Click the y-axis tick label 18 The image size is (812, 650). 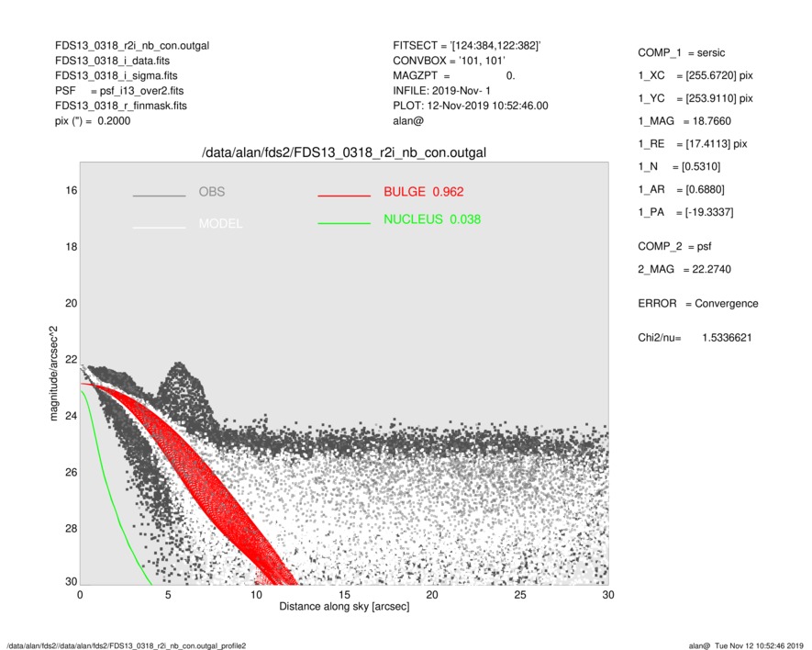pos(72,247)
